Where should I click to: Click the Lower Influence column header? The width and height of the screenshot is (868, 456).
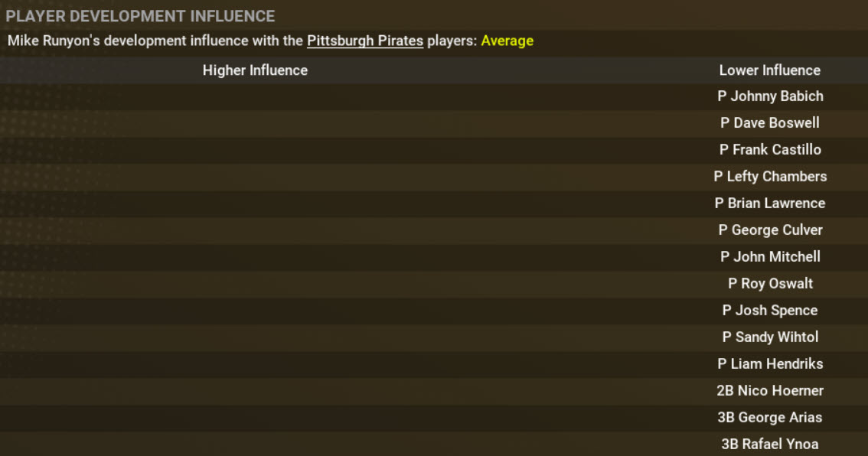769,70
